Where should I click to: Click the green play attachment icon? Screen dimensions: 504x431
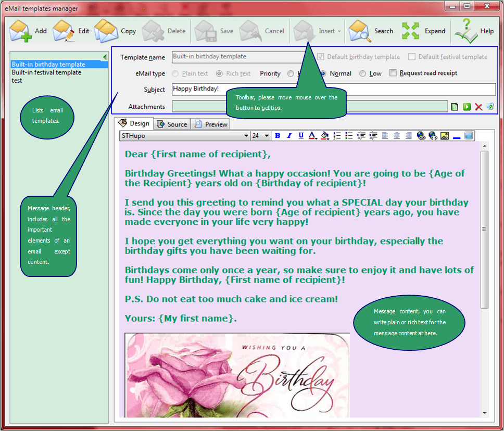click(467, 107)
